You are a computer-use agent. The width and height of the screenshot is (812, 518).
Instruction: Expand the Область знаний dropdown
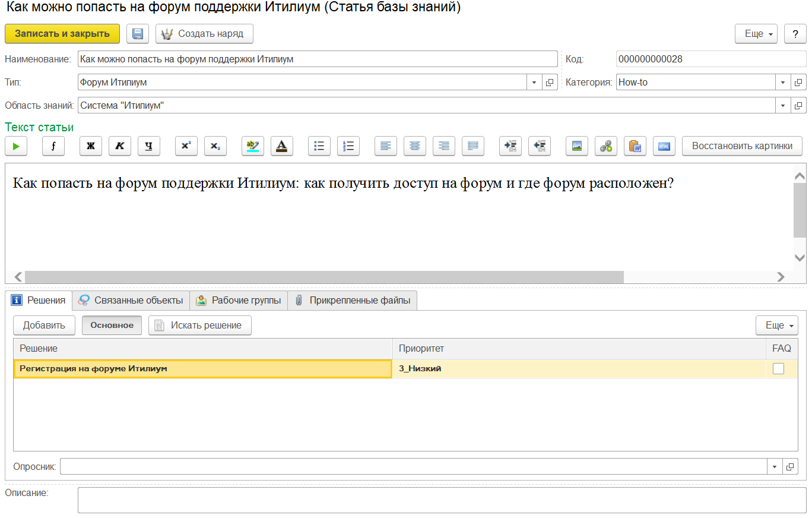click(x=783, y=106)
